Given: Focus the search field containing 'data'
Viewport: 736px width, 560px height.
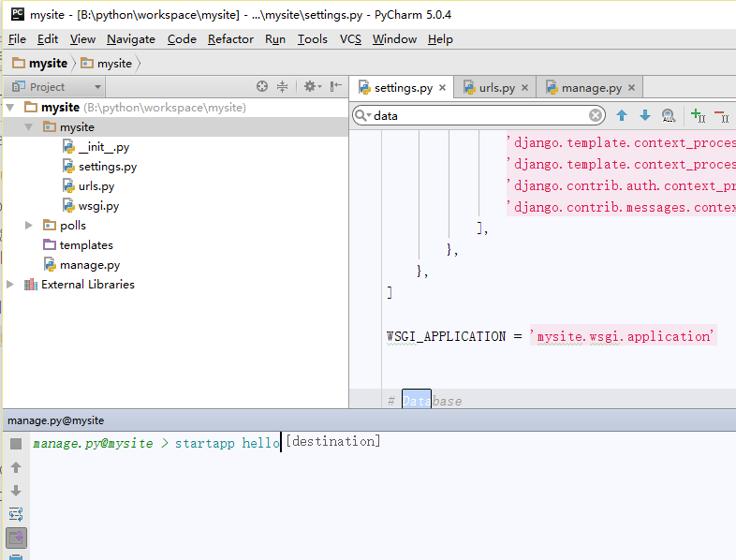Looking at the screenshot, I should 478,115.
